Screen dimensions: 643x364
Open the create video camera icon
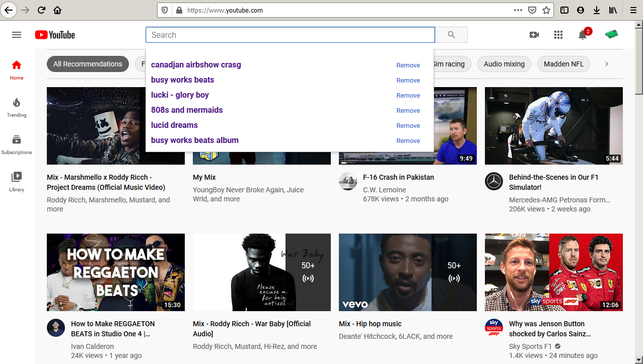[534, 35]
